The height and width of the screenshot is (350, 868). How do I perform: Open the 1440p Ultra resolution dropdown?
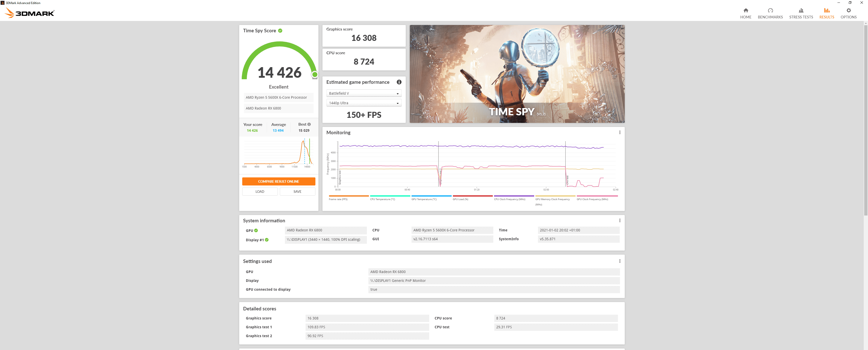pyautogui.click(x=364, y=103)
